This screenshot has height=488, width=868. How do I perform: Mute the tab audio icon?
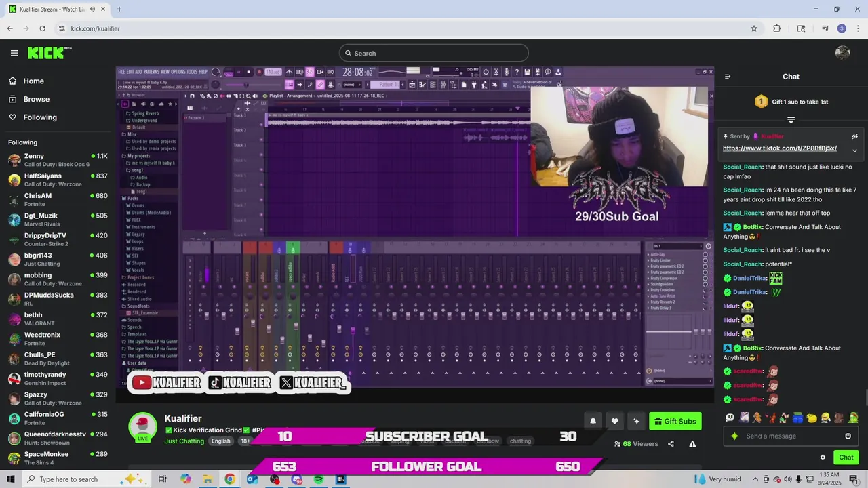92,9
